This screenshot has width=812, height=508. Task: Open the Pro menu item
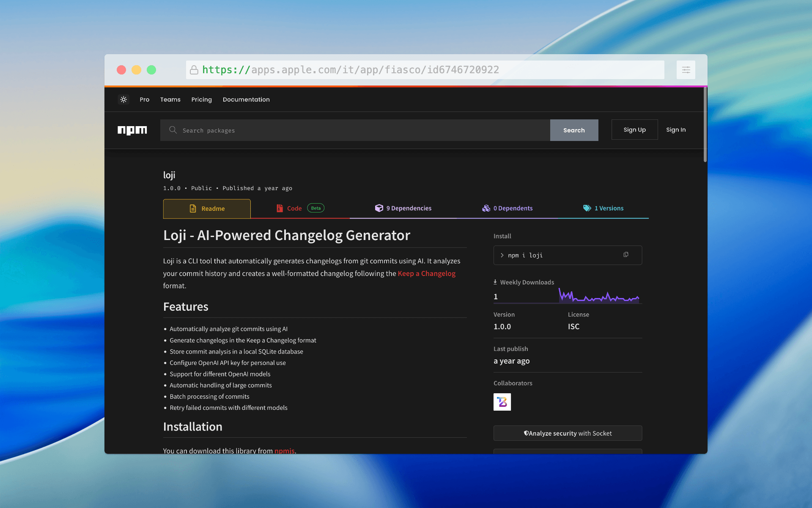coord(145,99)
